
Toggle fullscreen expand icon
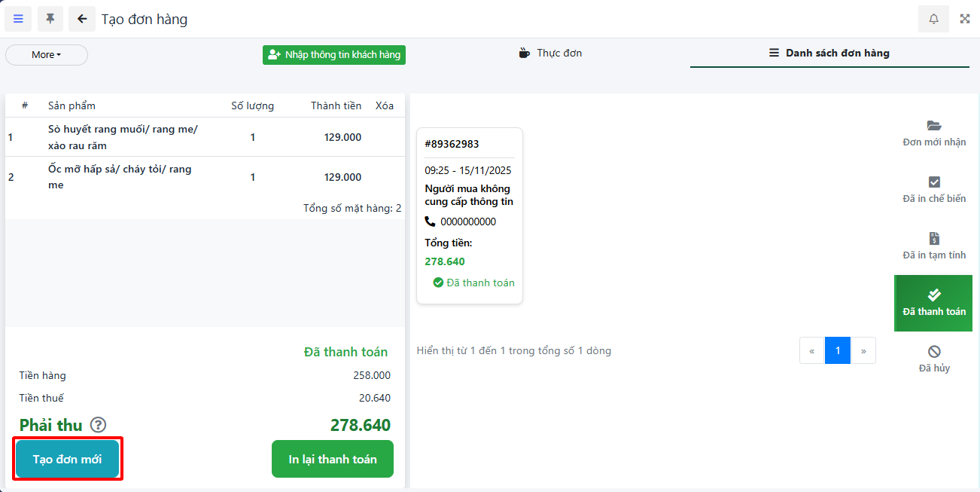pos(965,19)
